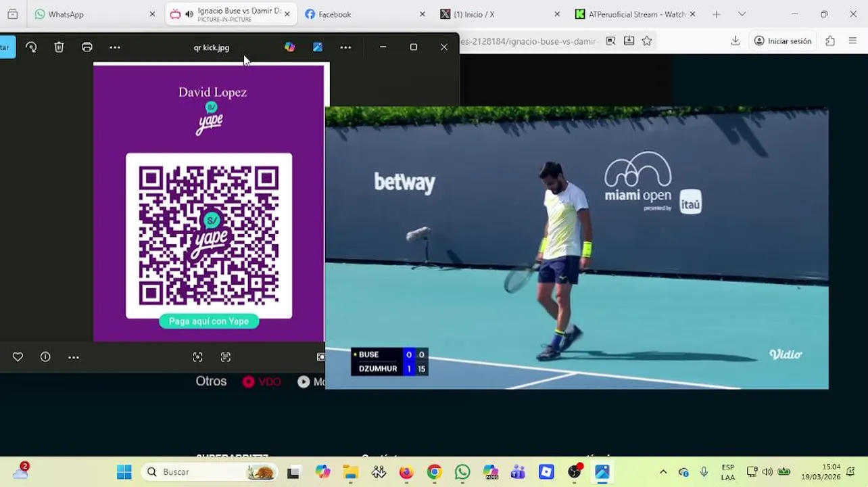Open a new browser tab
This screenshot has width=868, height=487.
717,14
